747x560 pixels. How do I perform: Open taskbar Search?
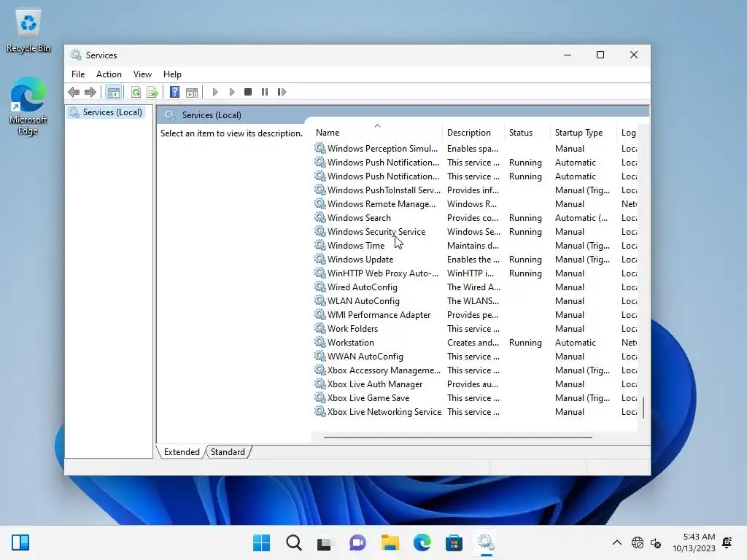coord(294,542)
